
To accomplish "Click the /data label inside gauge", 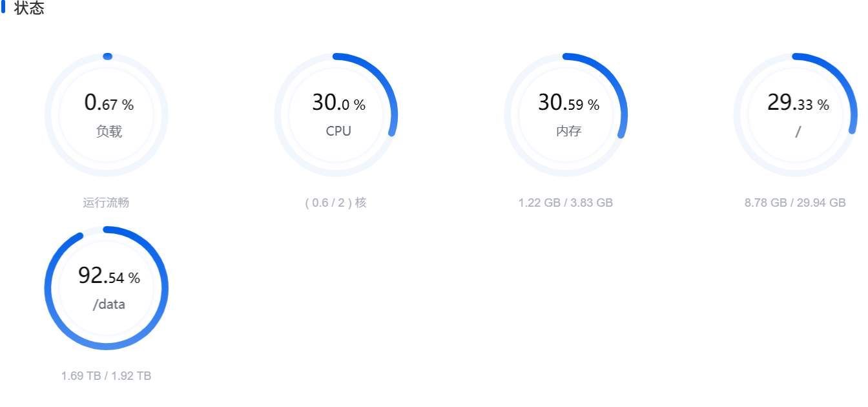I will (x=109, y=304).
